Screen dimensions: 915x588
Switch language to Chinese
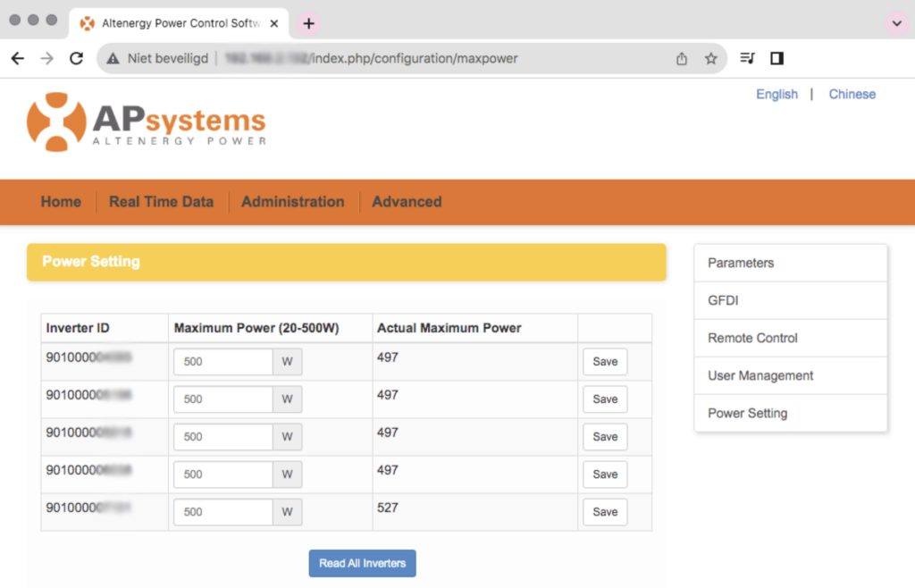(x=852, y=94)
